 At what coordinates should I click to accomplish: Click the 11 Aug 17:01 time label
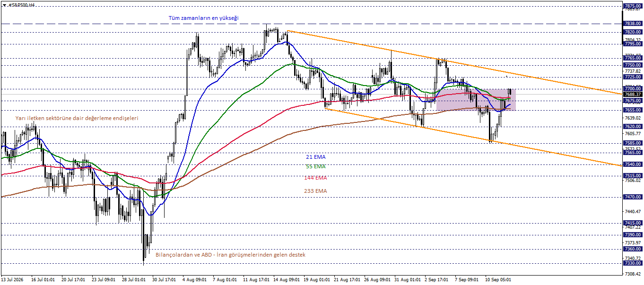(x=256, y=280)
